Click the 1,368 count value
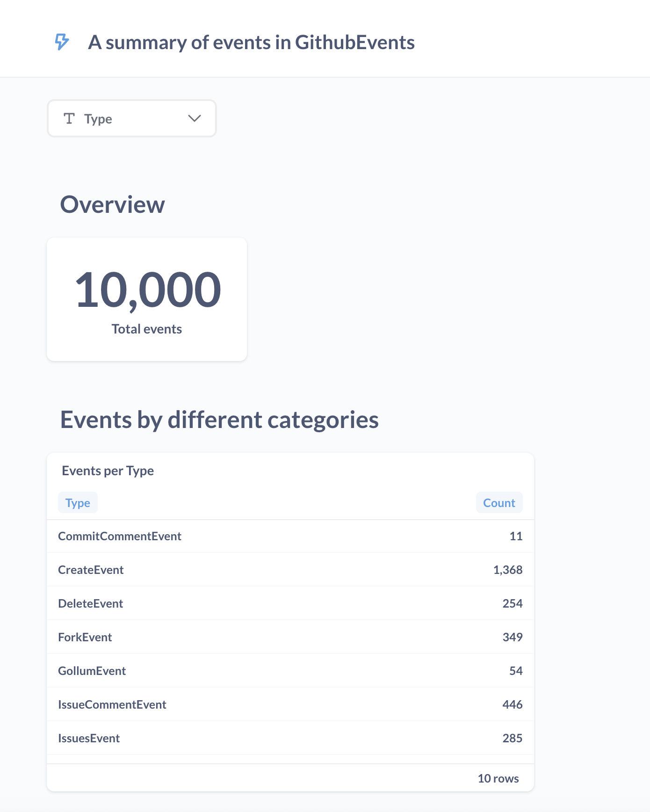The height and width of the screenshot is (812, 650). [507, 570]
